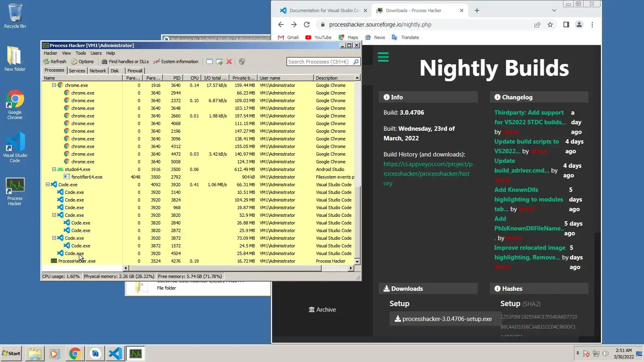The height and width of the screenshot is (362, 644).
Task: Open the Users menu in Process Hacker
Action: coord(96,53)
